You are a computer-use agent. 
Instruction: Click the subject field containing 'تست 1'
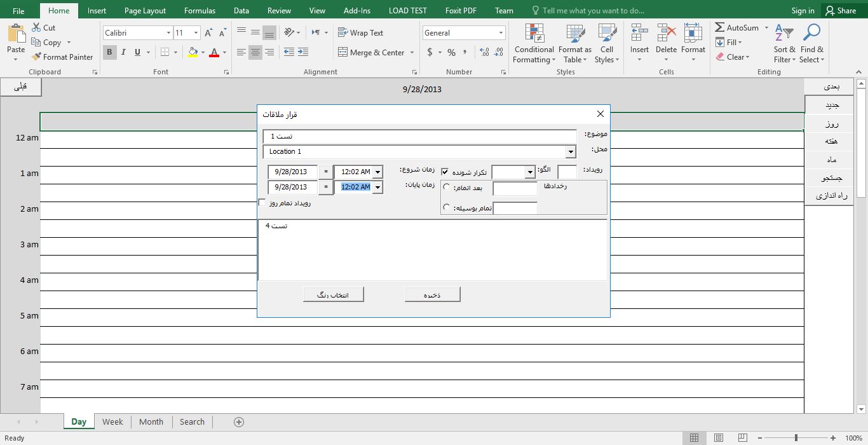pyautogui.click(x=419, y=136)
